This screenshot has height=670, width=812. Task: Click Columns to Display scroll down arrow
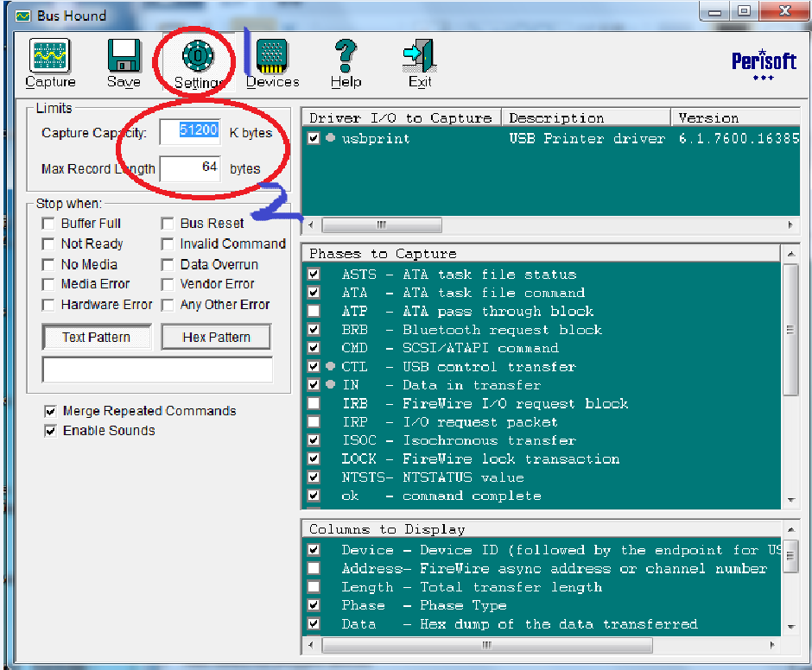(790, 627)
